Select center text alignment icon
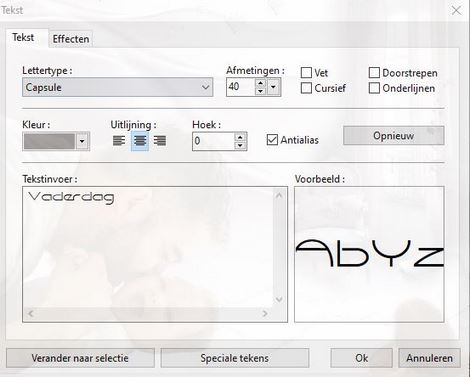 (140, 141)
